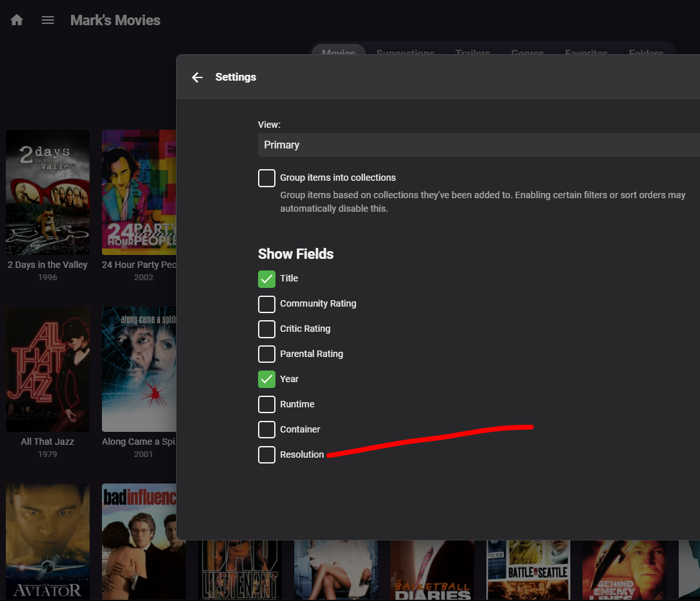This screenshot has width=700, height=601.
Task: Enable the Resolution checkbox
Action: click(x=266, y=455)
